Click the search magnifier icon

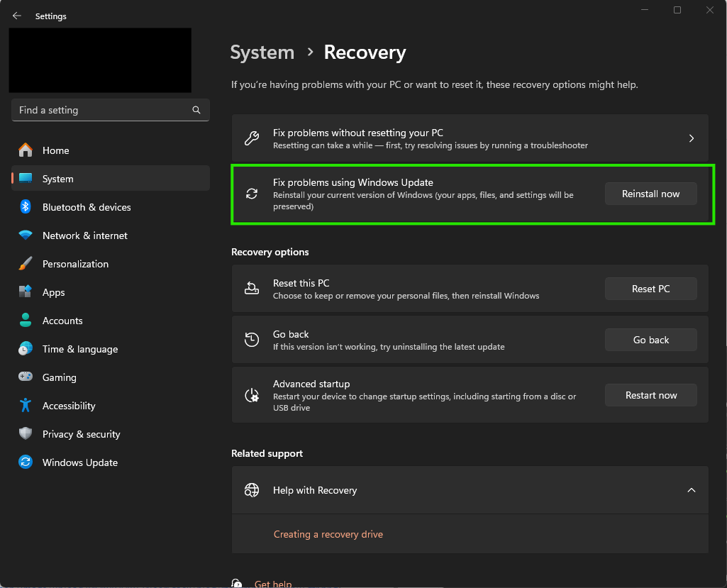(x=196, y=110)
